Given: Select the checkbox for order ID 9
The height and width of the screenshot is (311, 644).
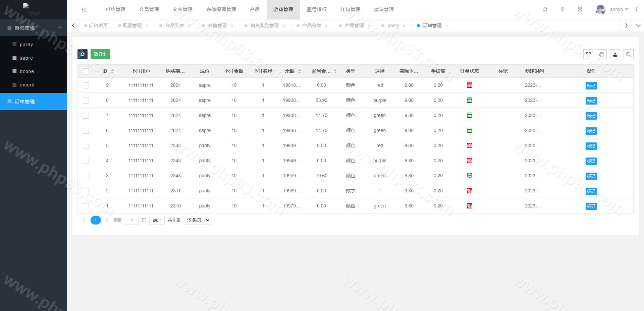Looking at the screenshot, I should pos(86,85).
